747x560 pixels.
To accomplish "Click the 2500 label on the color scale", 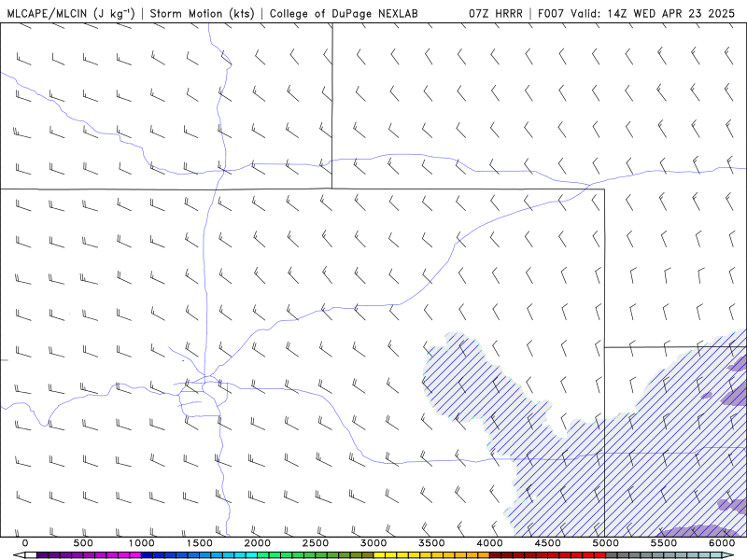I will (316, 543).
